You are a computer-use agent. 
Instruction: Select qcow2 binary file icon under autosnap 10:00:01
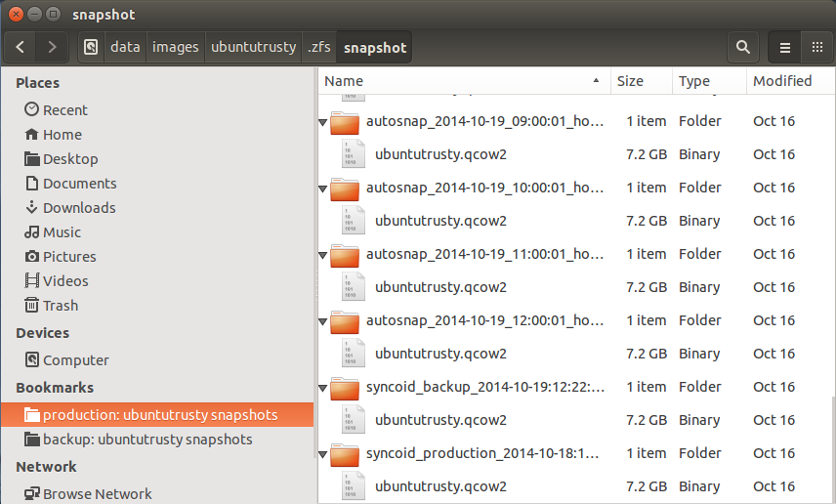[x=353, y=221]
